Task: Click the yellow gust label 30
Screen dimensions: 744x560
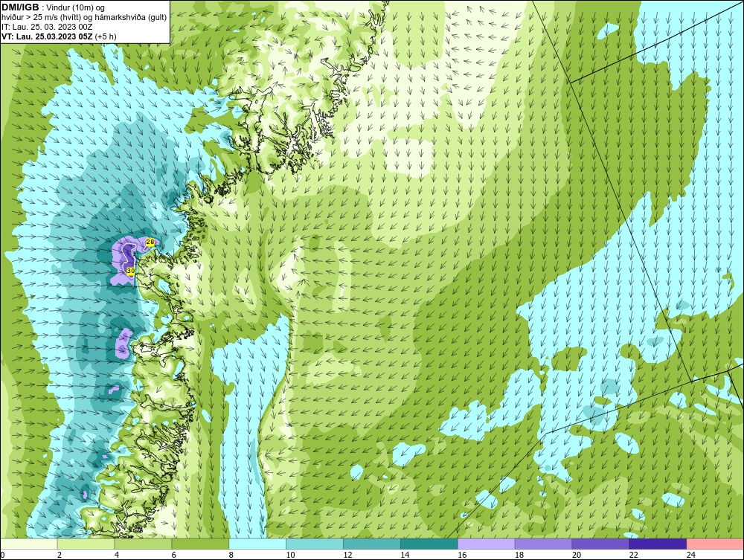Action: (131, 271)
